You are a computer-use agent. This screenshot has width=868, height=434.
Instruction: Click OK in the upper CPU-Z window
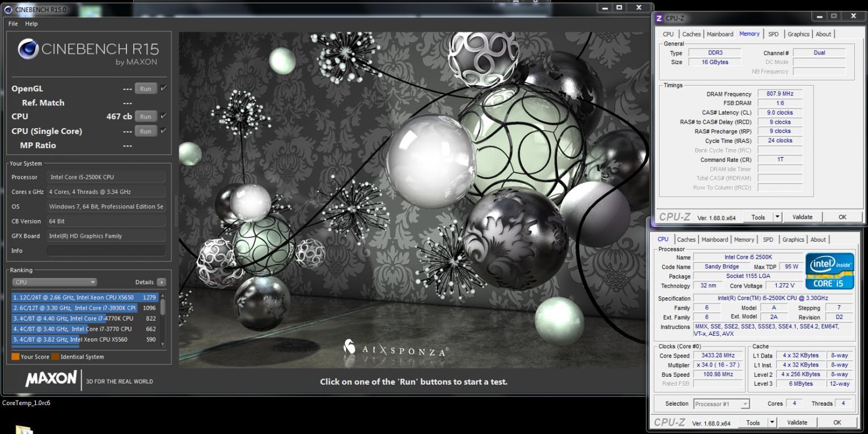tap(842, 217)
